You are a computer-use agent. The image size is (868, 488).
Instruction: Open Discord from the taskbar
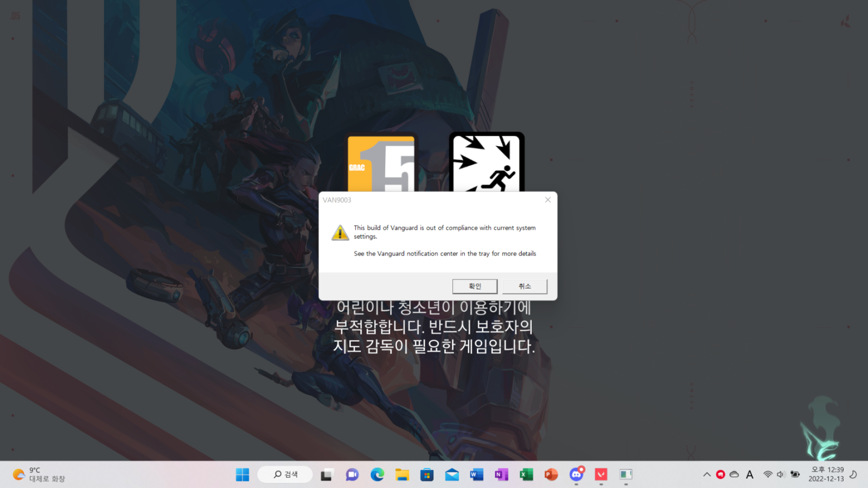click(575, 474)
